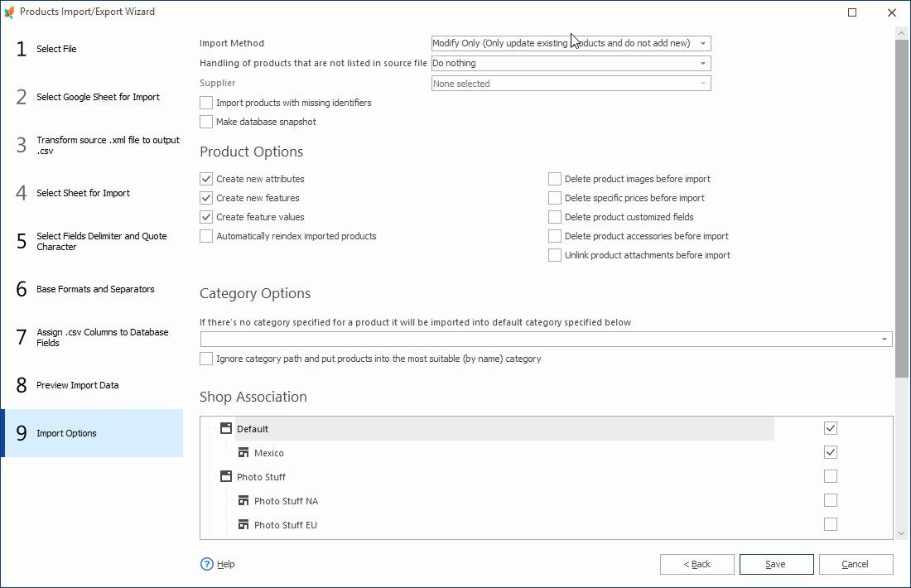Go to step 5 Fields Delimiter and Quote Character
911x588 pixels.
(93, 241)
